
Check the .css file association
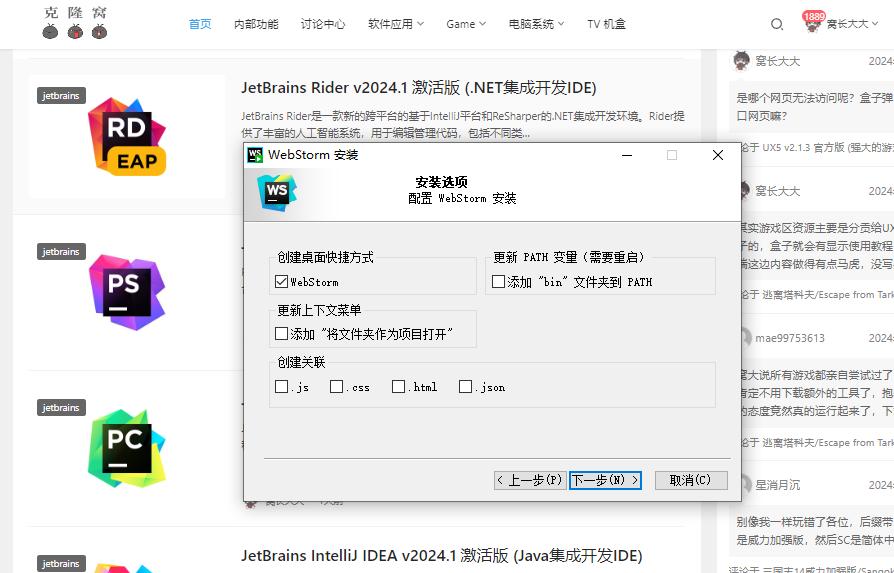[336, 387]
